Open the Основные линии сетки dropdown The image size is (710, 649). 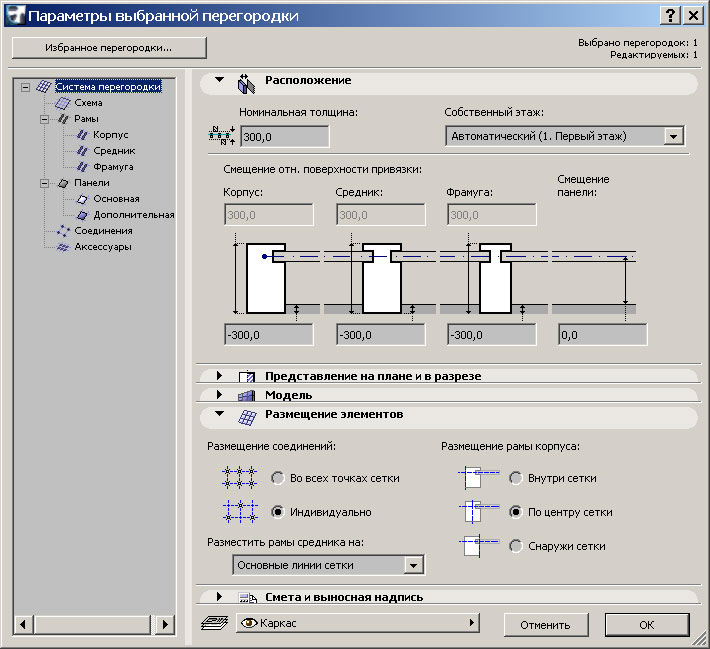(x=413, y=566)
